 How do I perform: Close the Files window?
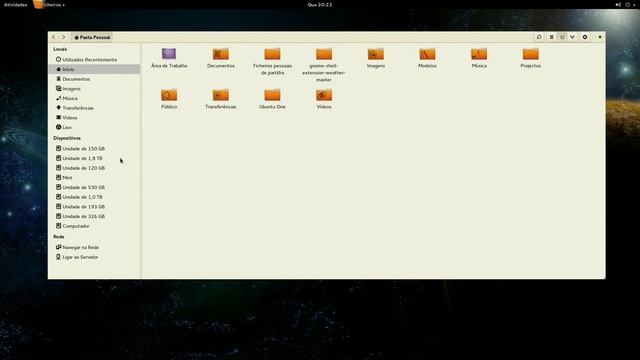click(x=600, y=37)
